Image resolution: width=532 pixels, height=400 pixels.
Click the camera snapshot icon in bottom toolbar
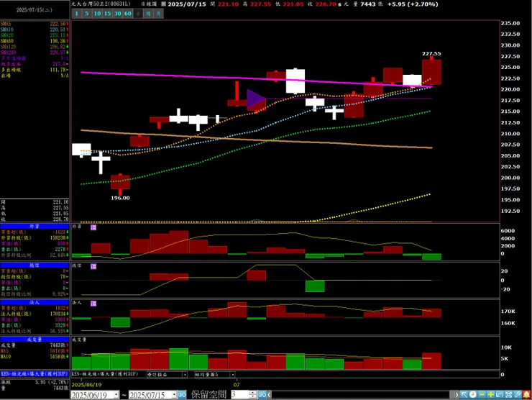508,394
